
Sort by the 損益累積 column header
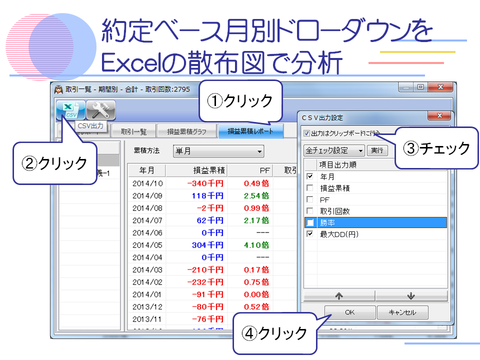(x=196, y=170)
